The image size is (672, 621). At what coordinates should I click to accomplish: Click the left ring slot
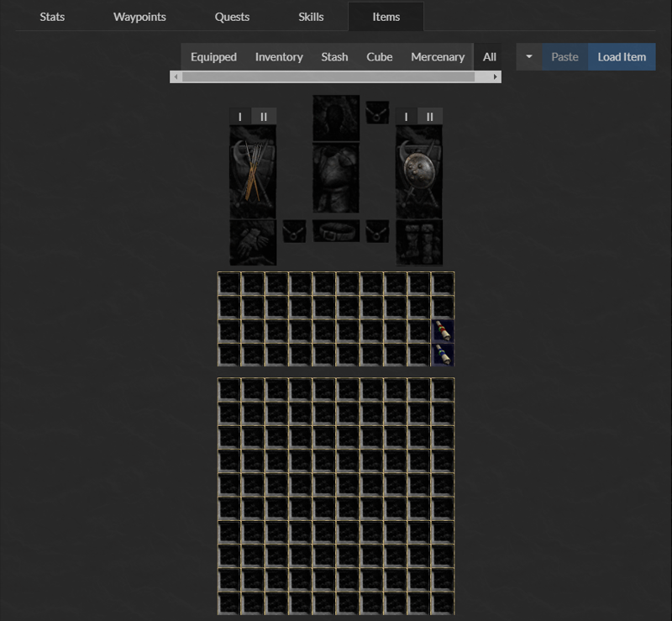coord(294,231)
